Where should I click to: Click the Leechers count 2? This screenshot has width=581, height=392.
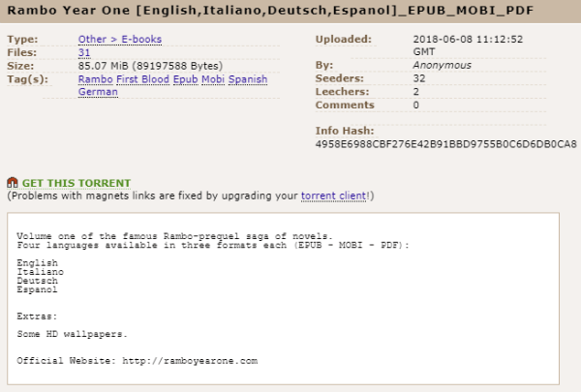click(x=416, y=92)
